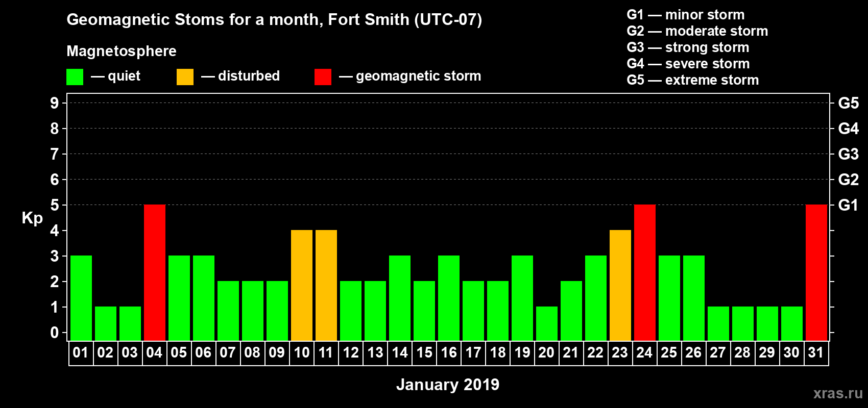
Task: Click the G5 label on right axis
Action: click(x=848, y=103)
